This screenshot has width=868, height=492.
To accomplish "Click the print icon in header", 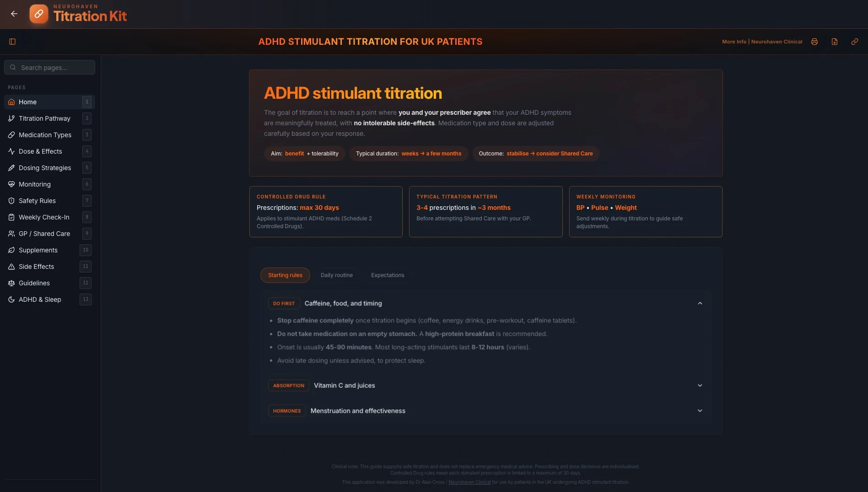I will pyautogui.click(x=814, y=42).
